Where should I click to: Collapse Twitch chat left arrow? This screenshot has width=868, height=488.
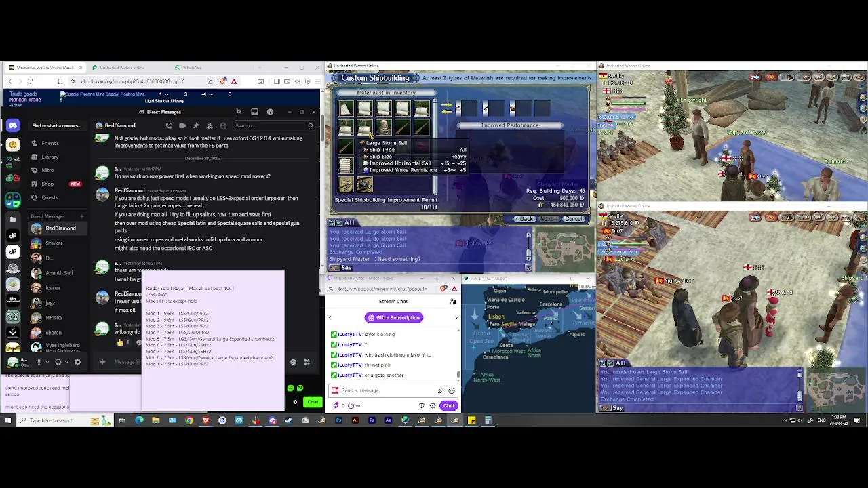tap(330, 317)
